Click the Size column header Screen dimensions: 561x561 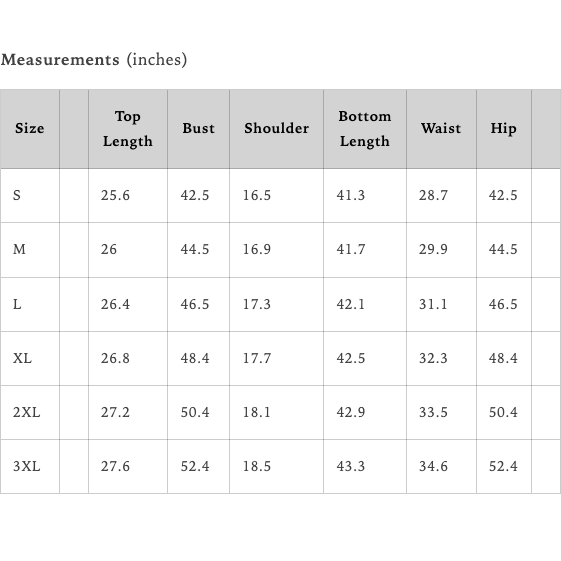pyautogui.click(x=30, y=129)
